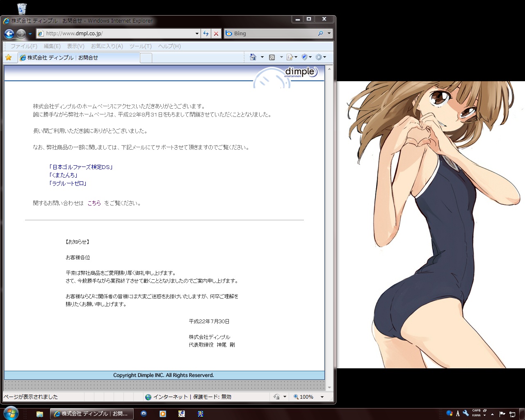Click the browser Forward arrow button
Viewport: 525px width, 420px height.
21,34
